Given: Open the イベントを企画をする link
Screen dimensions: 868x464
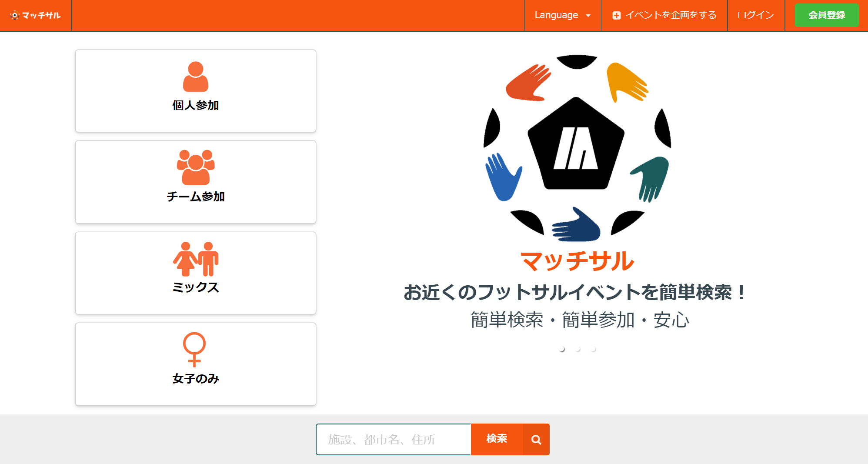Looking at the screenshot, I should click(664, 15).
